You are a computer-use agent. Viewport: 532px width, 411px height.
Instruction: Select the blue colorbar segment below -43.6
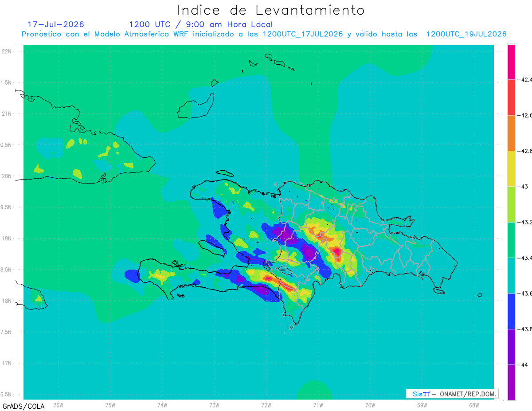[x=511, y=311]
